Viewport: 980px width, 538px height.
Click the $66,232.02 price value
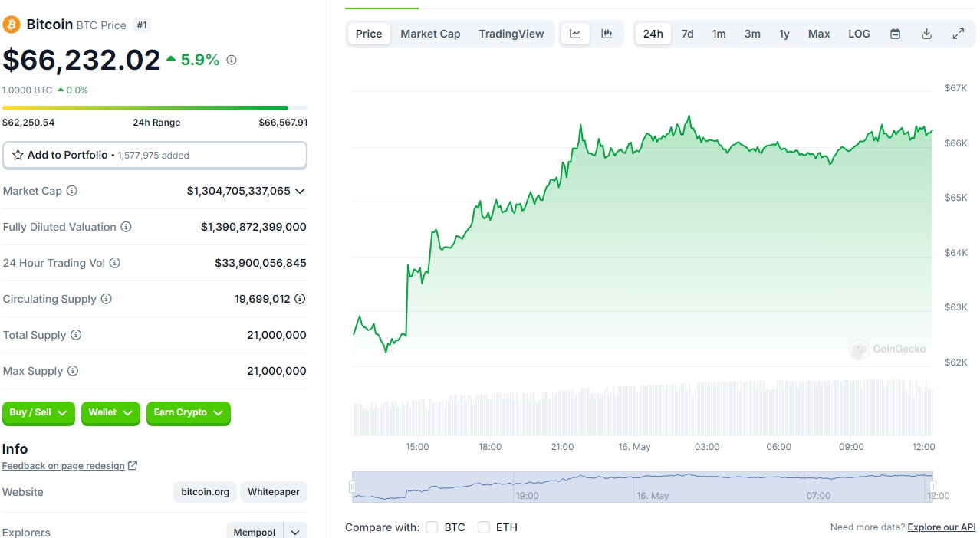pos(82,60)
